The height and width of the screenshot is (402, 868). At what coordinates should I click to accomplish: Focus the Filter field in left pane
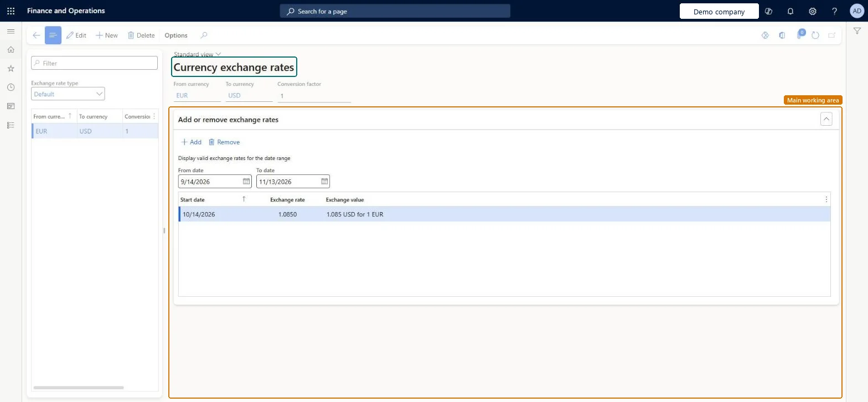point(95,63)
